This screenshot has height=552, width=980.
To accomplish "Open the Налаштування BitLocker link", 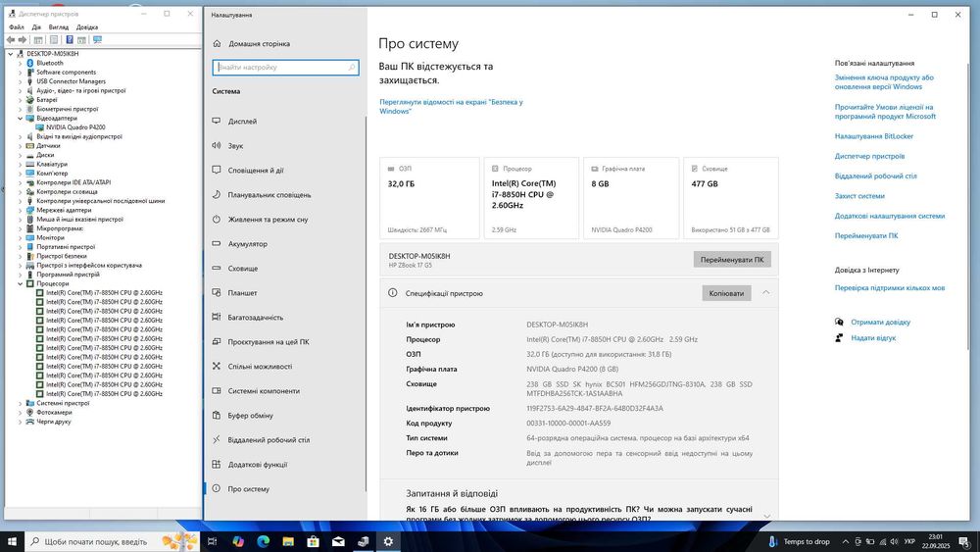I will click(874, 136).
